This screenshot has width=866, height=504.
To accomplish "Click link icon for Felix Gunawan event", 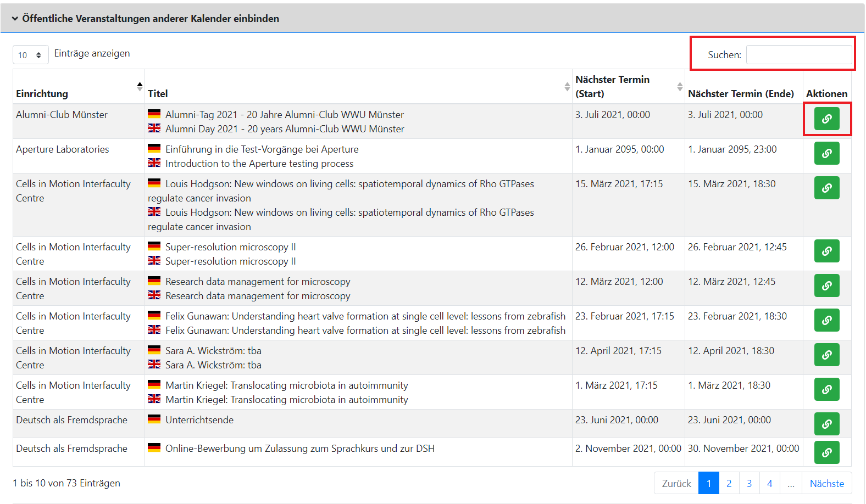I will coord(826,320).
